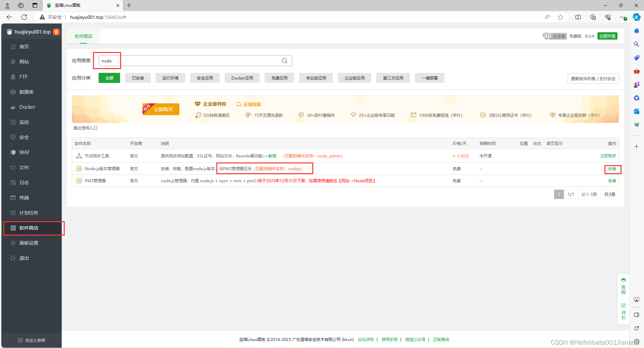644x348 pixels.
Task: Click the orange notification badge beside huajieyu001.top
Action: tap(56, 32)
